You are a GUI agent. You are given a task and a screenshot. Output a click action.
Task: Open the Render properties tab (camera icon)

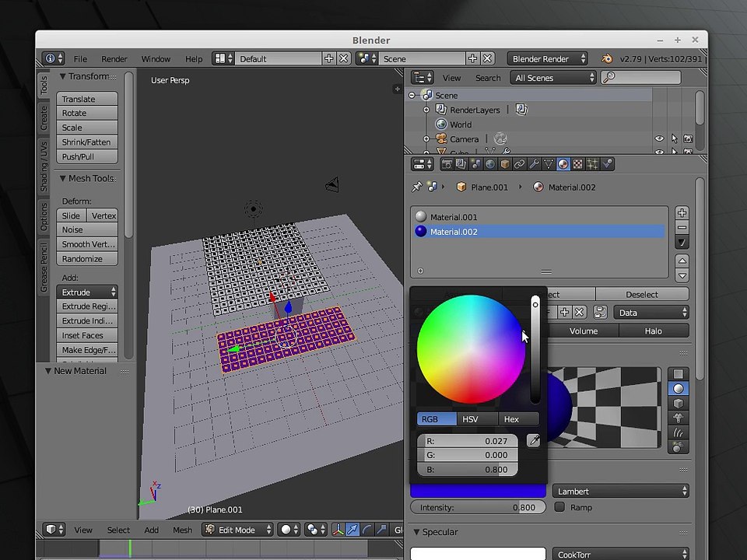coord(447,164)
